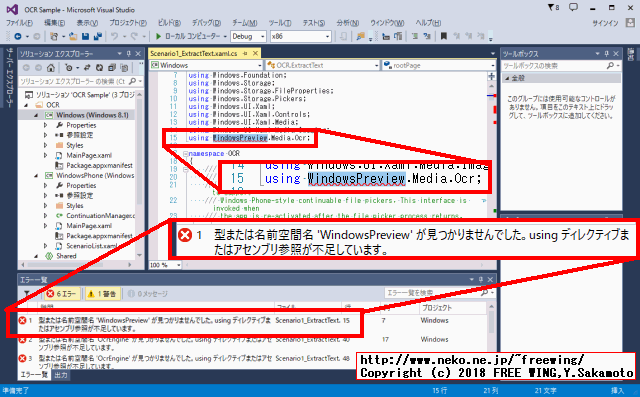Open the ファイル(F) menu
The image size is (640, 397).
tap(20, 23)
